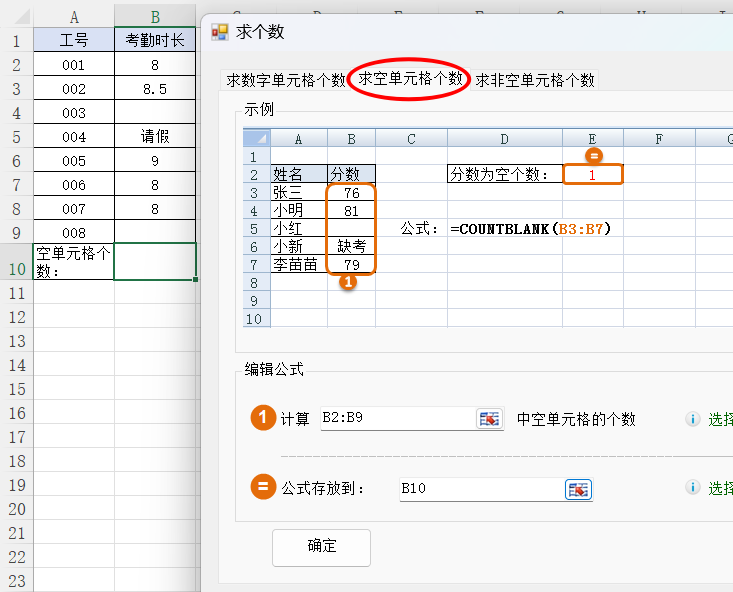
Task: Select worksheet cell B10
Action: [155, 262]
